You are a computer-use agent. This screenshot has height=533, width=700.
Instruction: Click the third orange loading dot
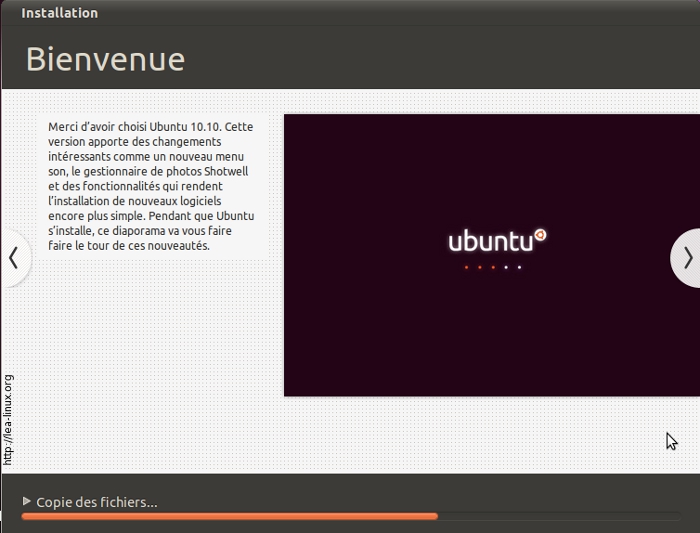coord(492,267)
